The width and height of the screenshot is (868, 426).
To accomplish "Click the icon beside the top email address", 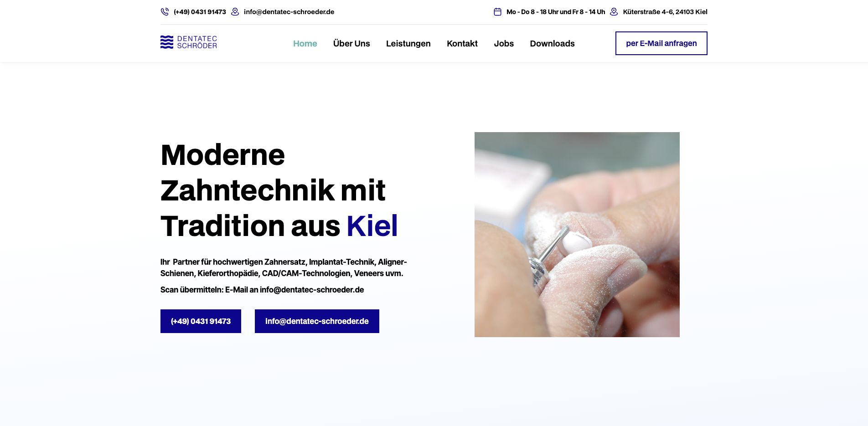I will pos(235,12).
